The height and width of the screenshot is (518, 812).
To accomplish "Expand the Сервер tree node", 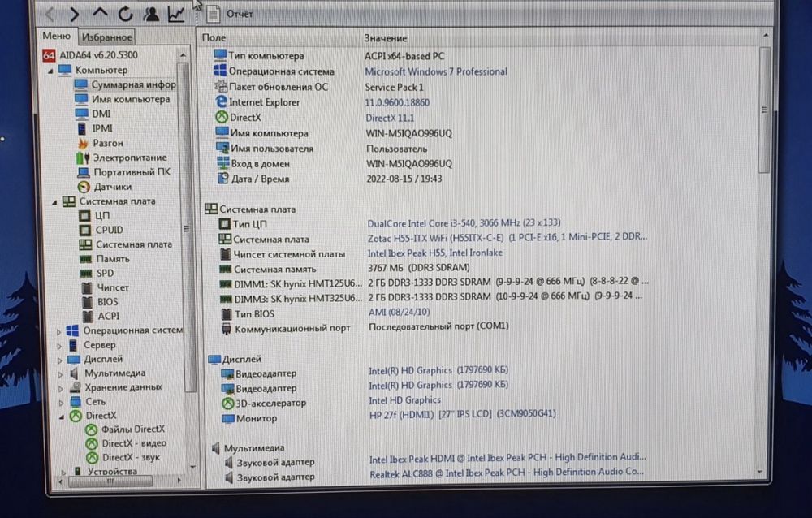I will pyautogui.click(x=59, y=346).
